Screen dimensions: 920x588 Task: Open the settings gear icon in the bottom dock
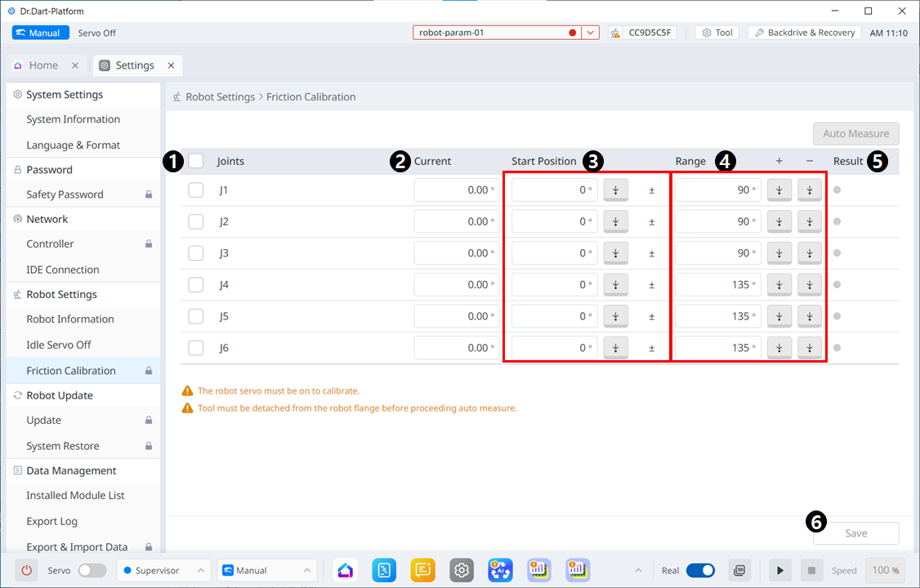point(462,570)
